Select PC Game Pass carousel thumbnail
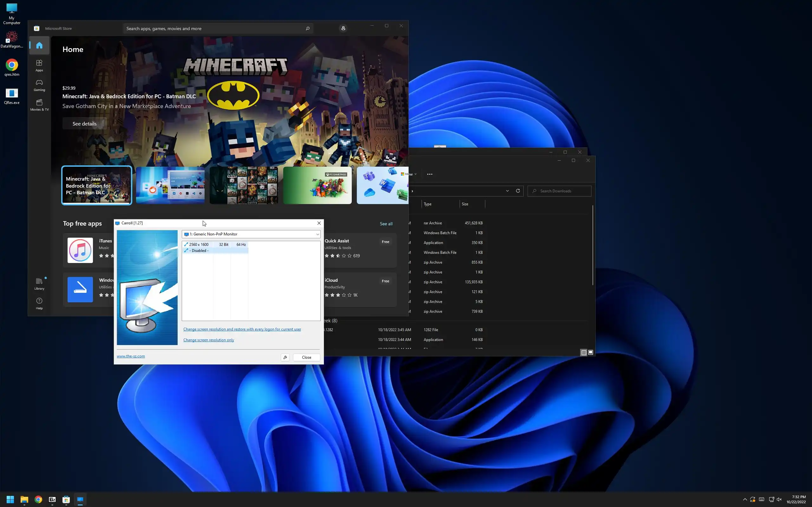Image resolution: width=812 pixels, height=507 pixels. tap(317, 185)
